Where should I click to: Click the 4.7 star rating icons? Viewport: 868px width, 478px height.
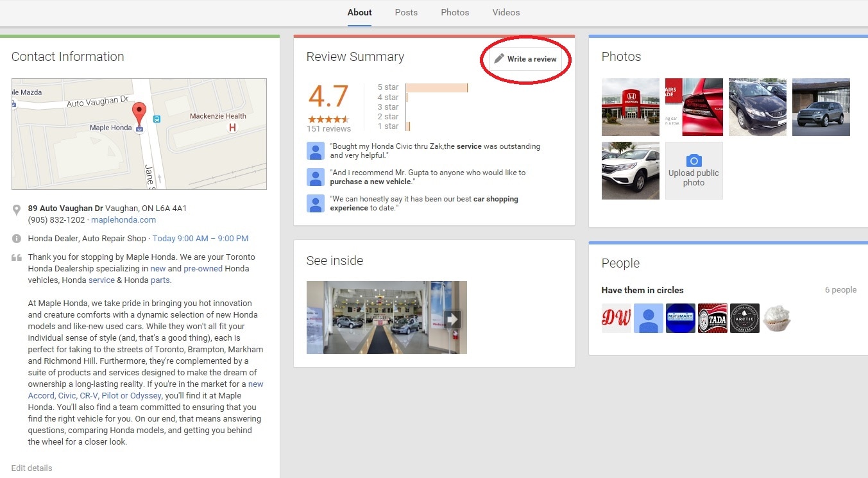coord(328,119)
